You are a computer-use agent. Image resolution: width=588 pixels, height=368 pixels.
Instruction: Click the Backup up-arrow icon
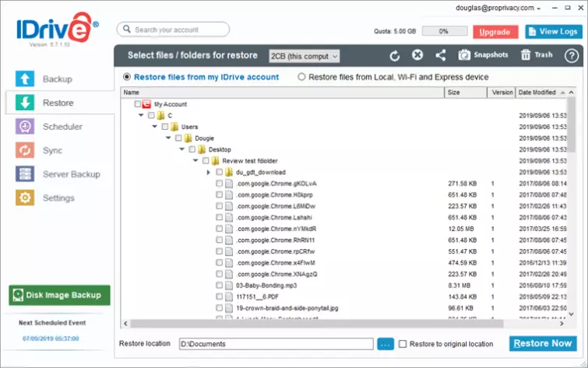click(x=25, y=79)
